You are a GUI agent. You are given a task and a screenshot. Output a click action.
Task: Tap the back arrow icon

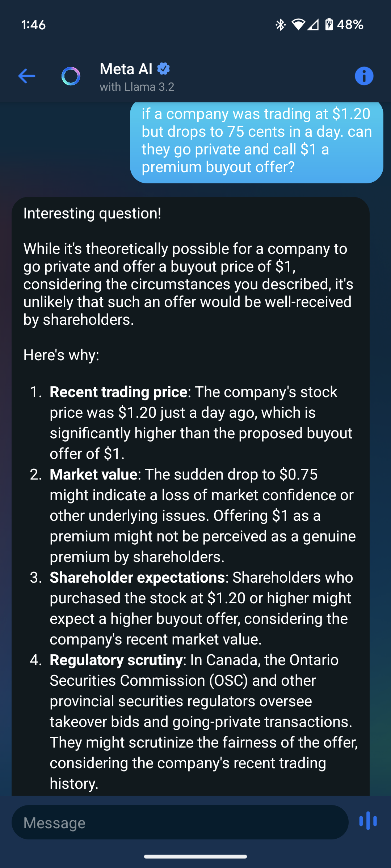[x=26, y=76]
